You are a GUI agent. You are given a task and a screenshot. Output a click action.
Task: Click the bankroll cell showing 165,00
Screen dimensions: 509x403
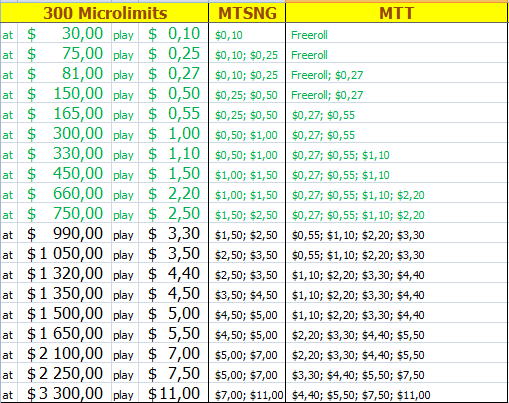[x=64, y=113]
